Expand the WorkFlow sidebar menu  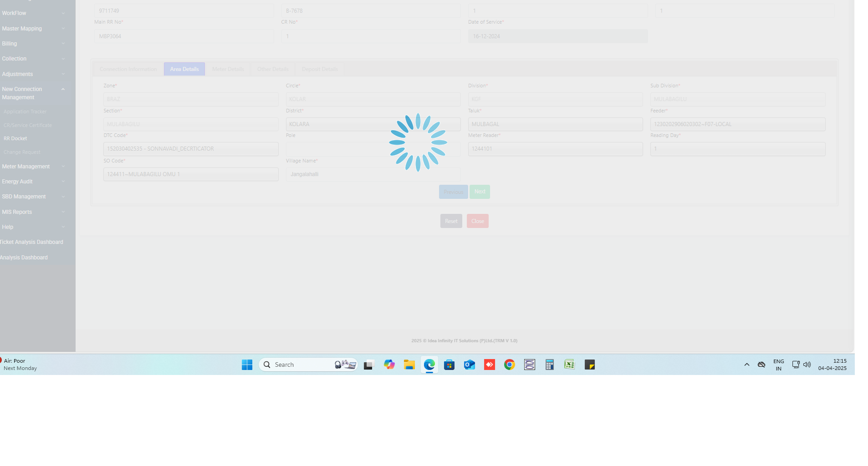tap(33, 13)
